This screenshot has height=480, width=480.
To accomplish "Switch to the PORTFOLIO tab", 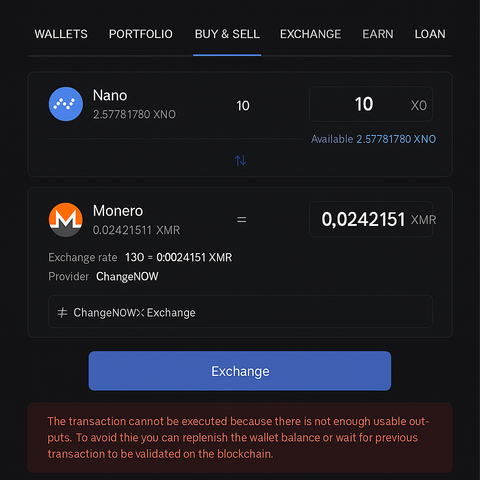I will click(x=141, y=34).
